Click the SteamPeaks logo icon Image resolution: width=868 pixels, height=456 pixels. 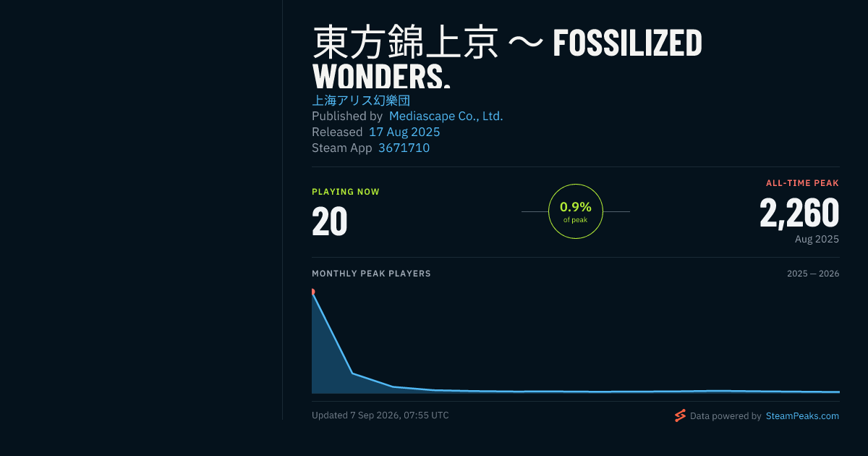pos(680,415)
